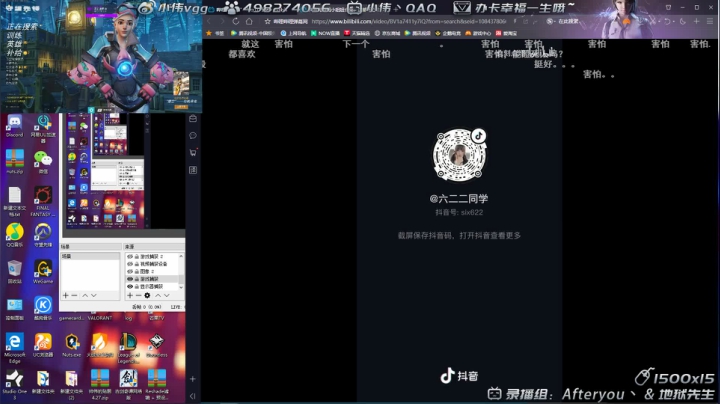Launch League of Legends desktop shortcut
This screenshot has width=720, height=404.
(128, 348)
